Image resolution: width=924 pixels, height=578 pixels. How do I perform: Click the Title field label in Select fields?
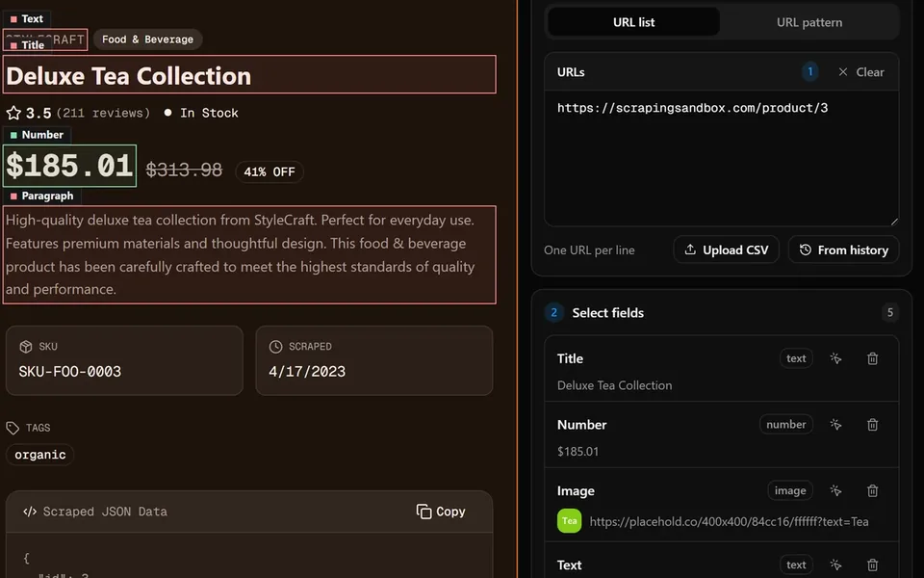pyautogui.click(x=570, y=358)
